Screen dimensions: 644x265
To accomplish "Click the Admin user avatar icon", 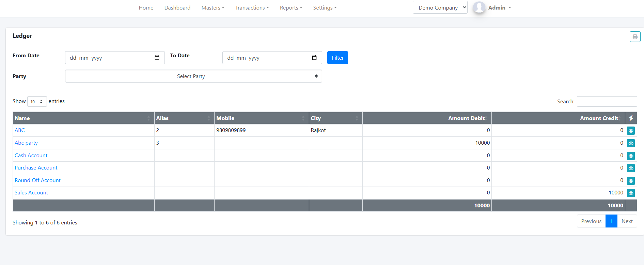I will point(479,8).
